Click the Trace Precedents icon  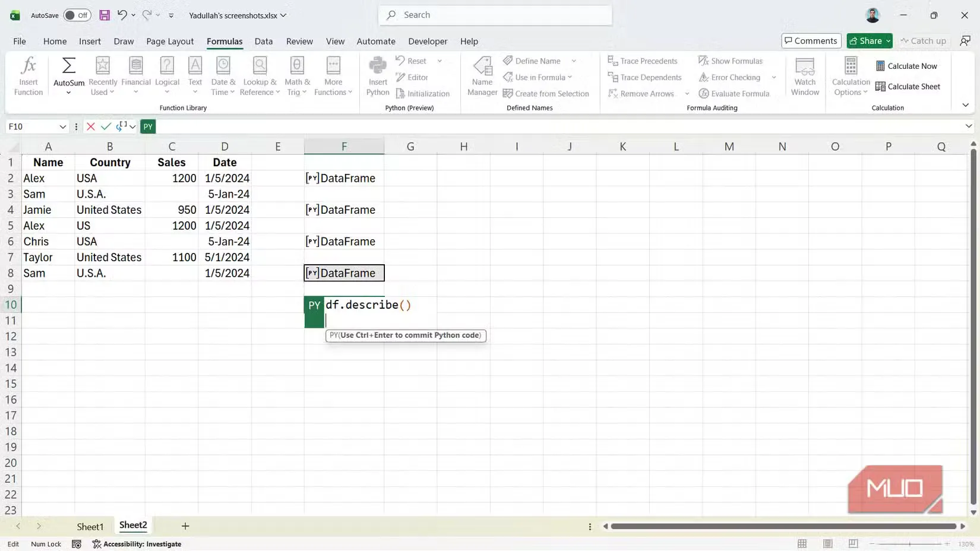(x=613, y=61)
